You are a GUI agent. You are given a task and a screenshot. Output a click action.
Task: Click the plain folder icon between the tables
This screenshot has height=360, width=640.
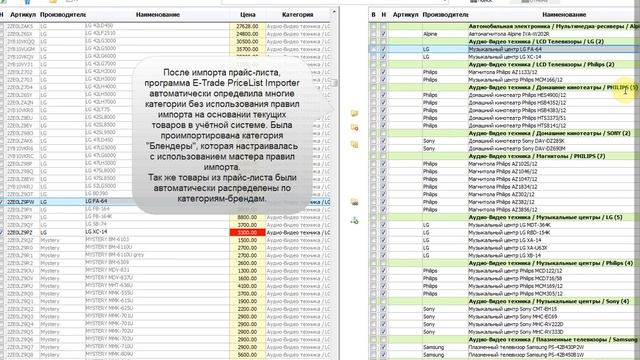tap(354, 113)
